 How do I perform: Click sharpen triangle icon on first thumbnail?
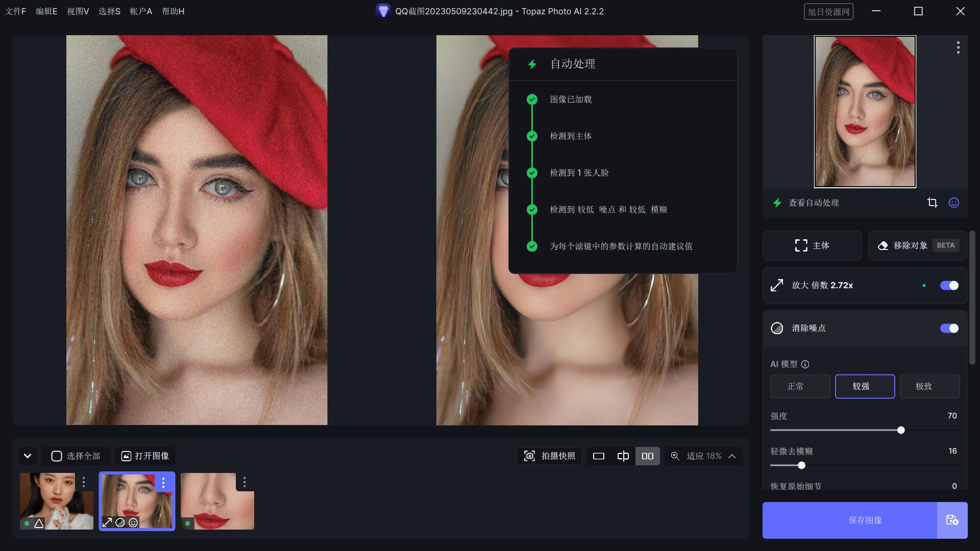click(x=39, y=523)
